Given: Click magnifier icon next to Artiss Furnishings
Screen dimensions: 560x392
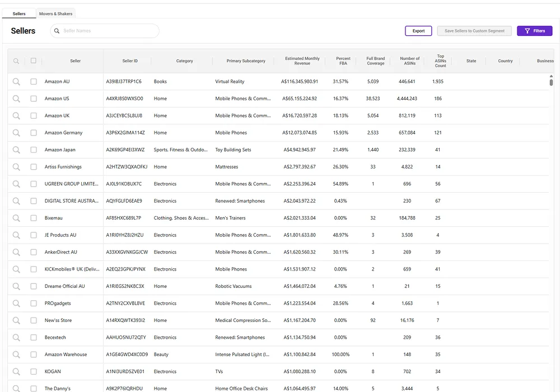Looking at the screenshot, I should click(16, 167).
